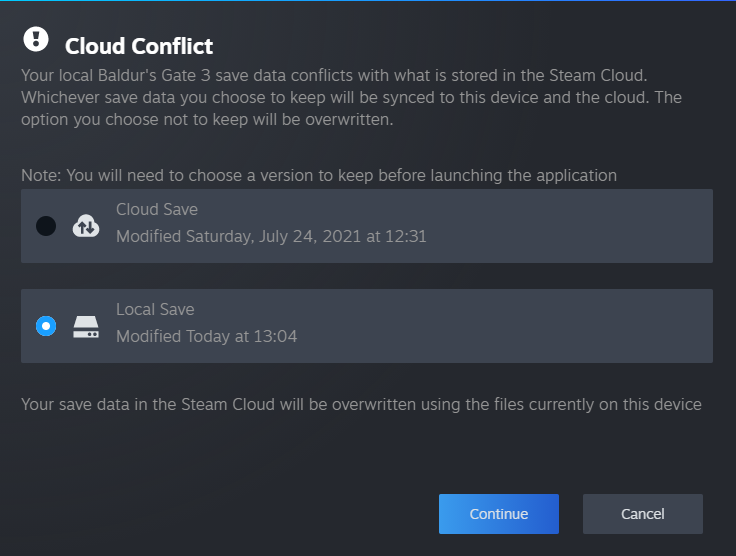This screenshot has height=556, width=736.
Task: Click the "Modified Today at 13:04" text
Action: 206,336
